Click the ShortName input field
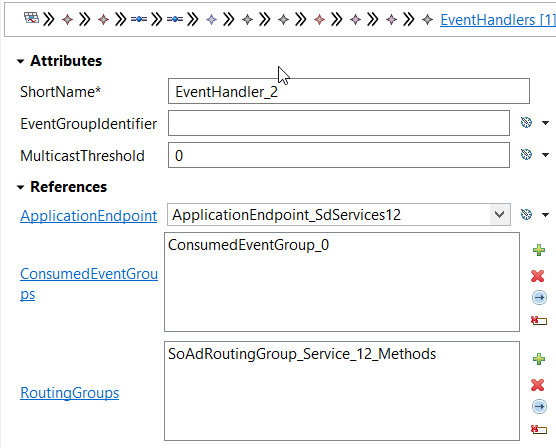The height and width of the screenshot is (448, 556). [349, 91]
